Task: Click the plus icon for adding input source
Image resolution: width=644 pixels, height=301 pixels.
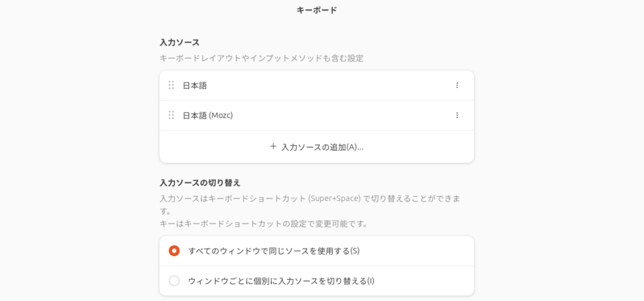Action: point(273,146)
